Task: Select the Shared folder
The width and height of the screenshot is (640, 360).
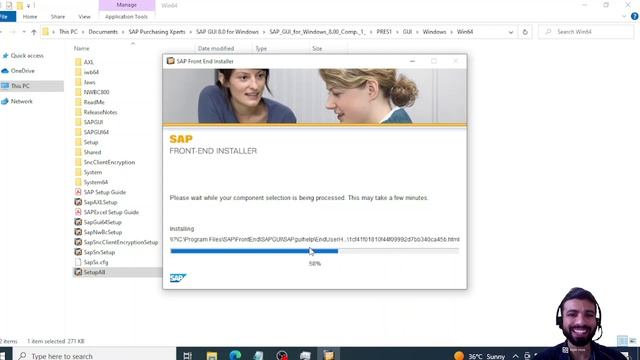Action: (92, 152)
